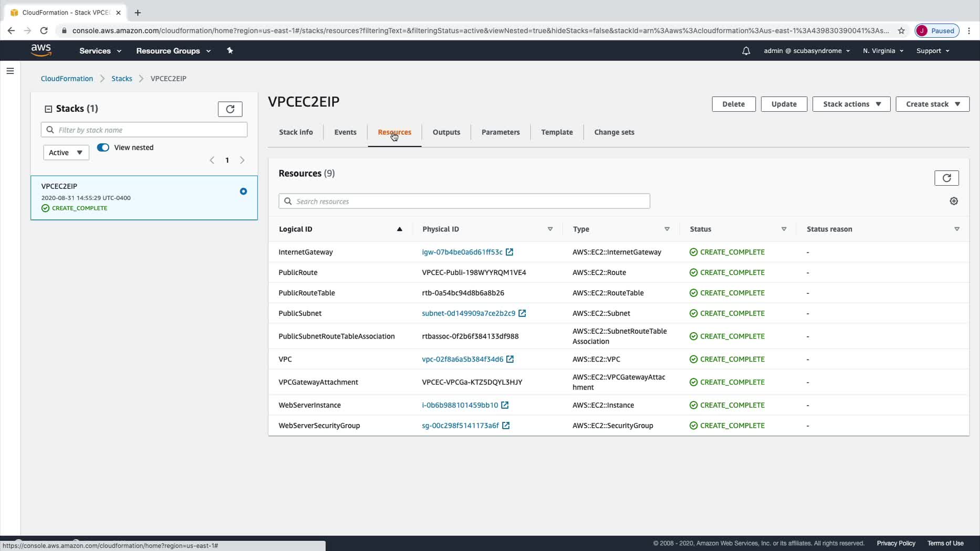
Task: Open the i-0b6b988101459bb10 instance link
Action: [460, 405]
